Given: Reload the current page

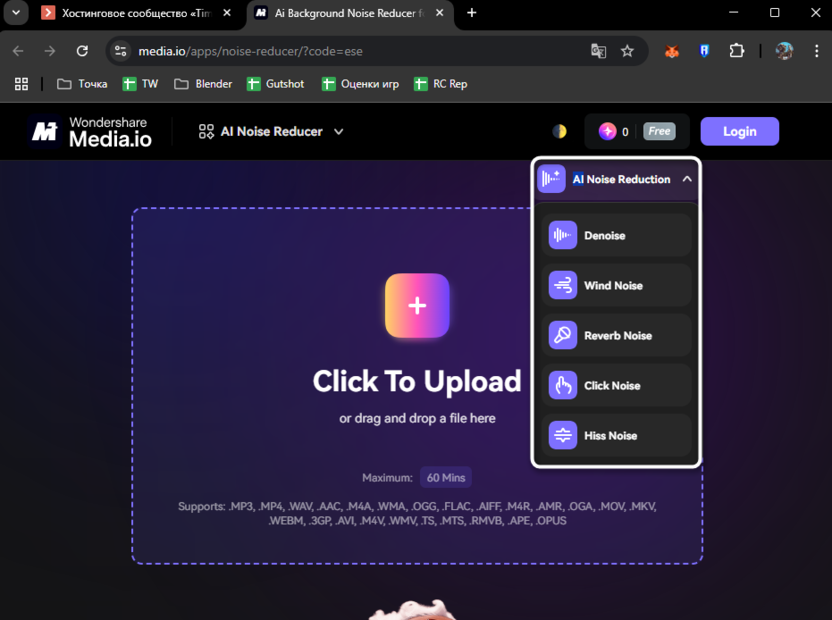Looking at the screenshot, I should click(82, 51).
